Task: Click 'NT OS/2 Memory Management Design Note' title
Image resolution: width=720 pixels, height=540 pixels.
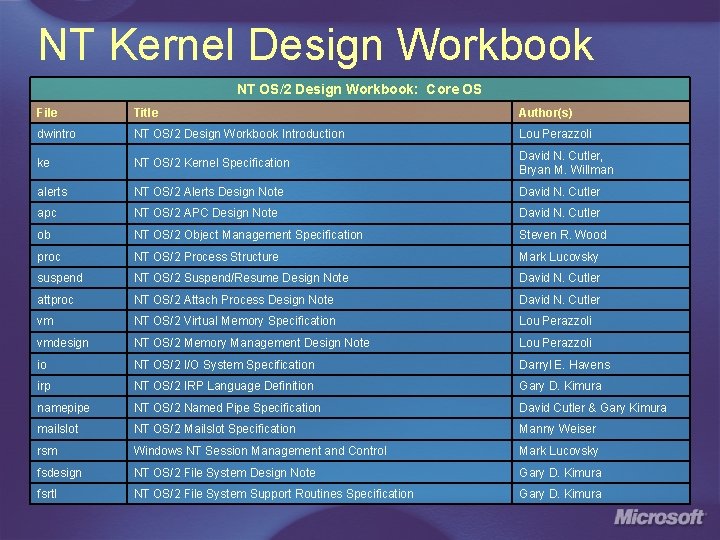Action: [252, 343]
